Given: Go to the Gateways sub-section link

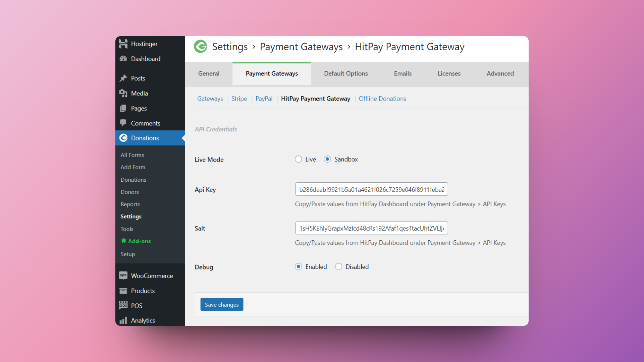Looking at the screenshot, I should click(x=210, y=99).
